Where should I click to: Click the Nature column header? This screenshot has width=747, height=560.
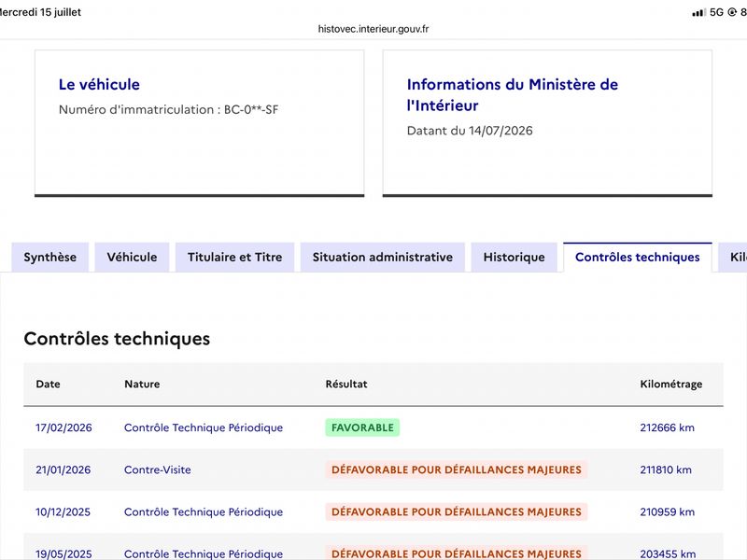point(142,384)
